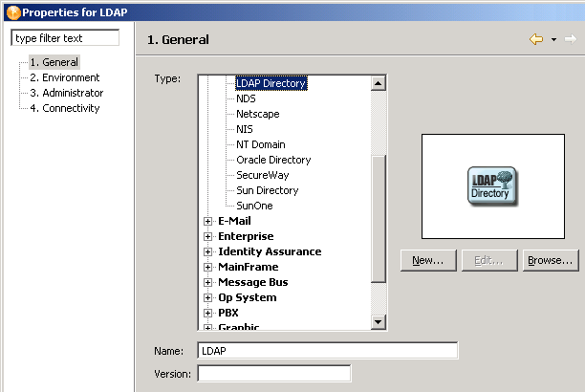This screenshot has width=585, height=392.
Task: Open the 4. Connectivity page
Action: [x=65, y=108]
